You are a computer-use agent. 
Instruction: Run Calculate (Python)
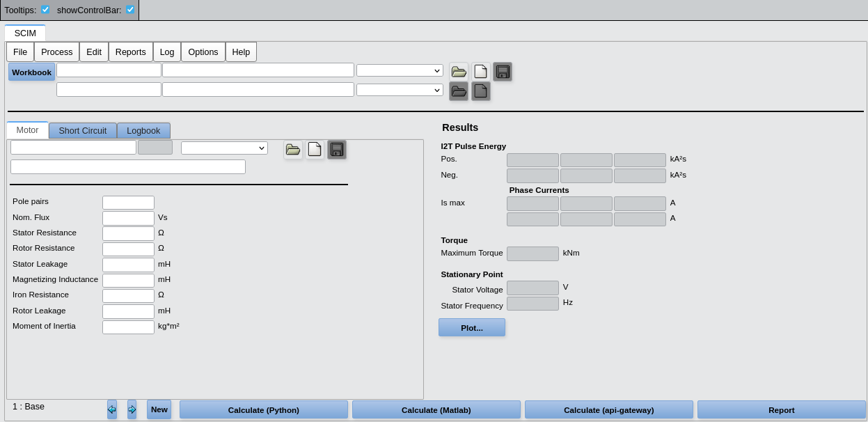[x=264, y=409]
